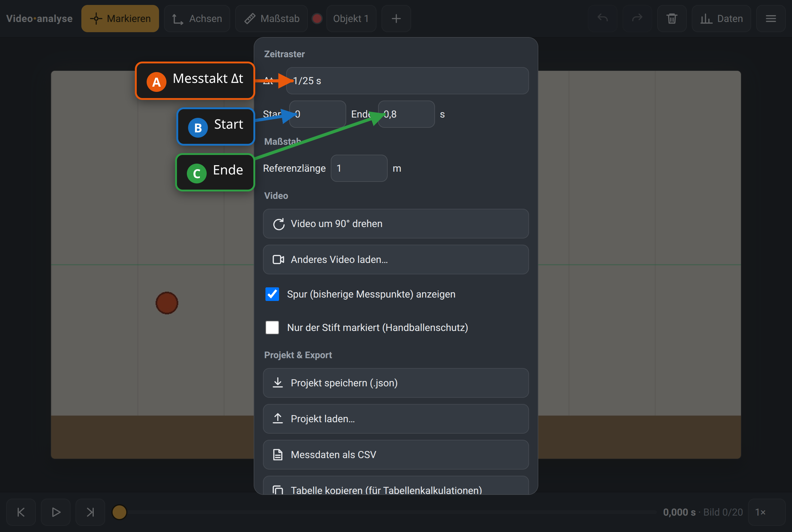The image size is (792, 532).
Task: Add a new object with plus icon
Action: pyautogui.click(x=396, y=18)
